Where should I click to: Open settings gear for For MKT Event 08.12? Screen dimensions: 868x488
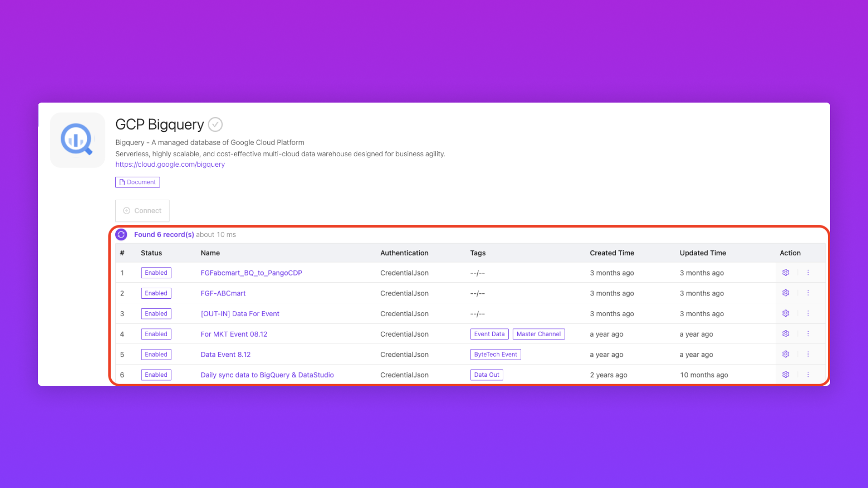point(786,334)
